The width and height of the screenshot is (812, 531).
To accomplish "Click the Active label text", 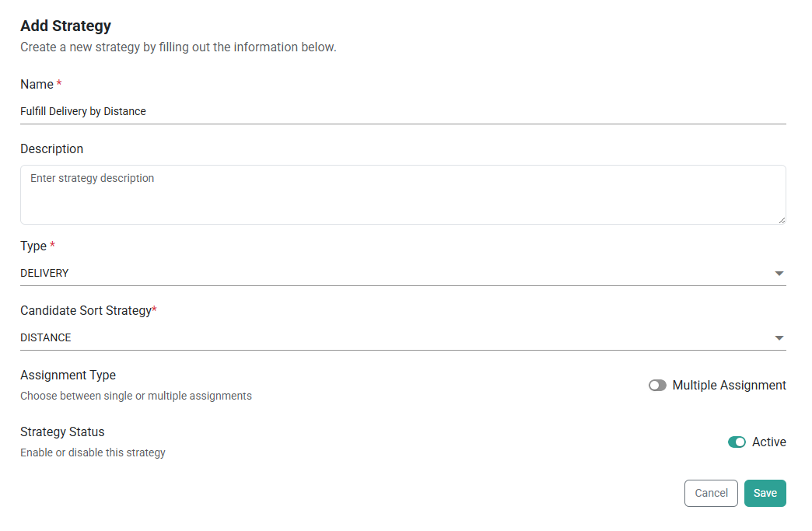I will click(x=769, y=442).
